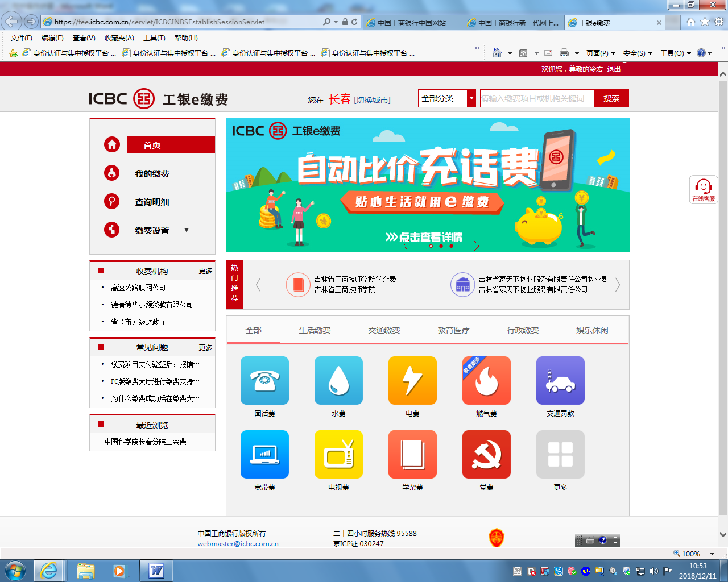
Task: Open the zoom level 100% dropdown arrow
Action: (x=712, y=554)
